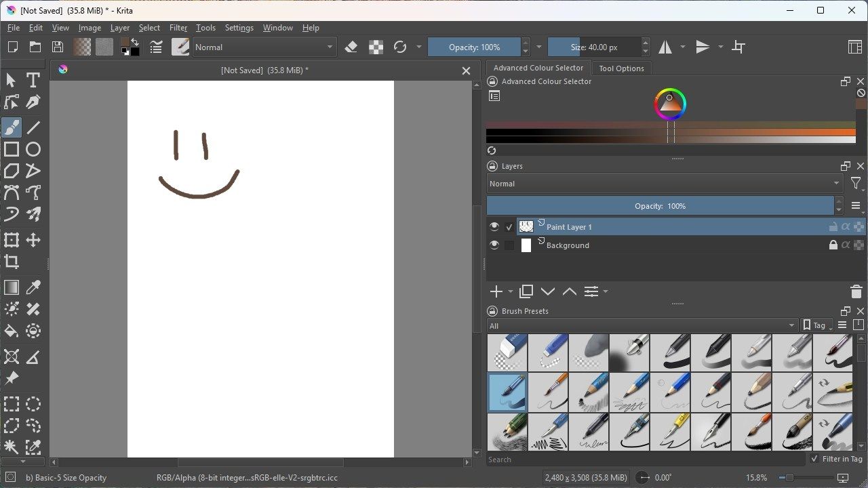Hide Paint Layer 1 via eye icon
This screenshot has height=488, width=868.
click(494, 226)
